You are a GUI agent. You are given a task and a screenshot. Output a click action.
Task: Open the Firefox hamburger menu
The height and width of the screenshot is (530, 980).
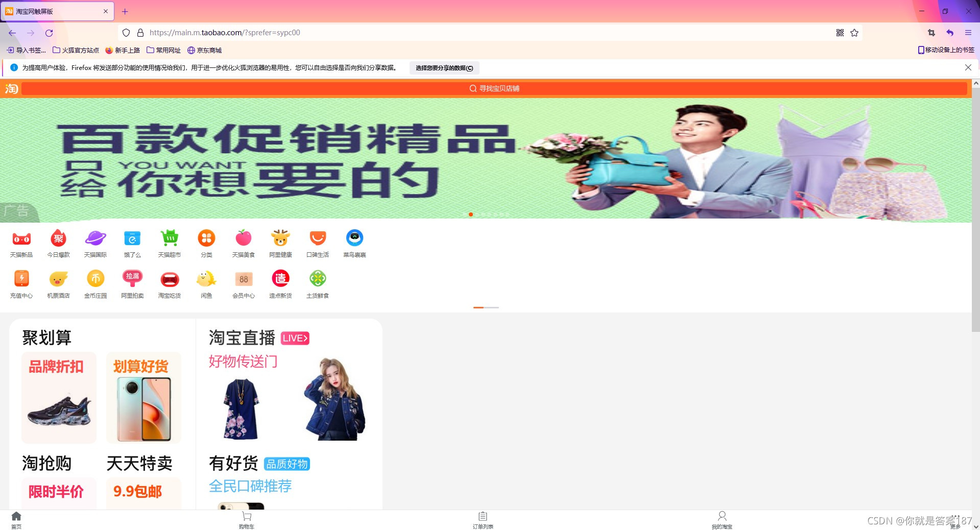point(968,33)
